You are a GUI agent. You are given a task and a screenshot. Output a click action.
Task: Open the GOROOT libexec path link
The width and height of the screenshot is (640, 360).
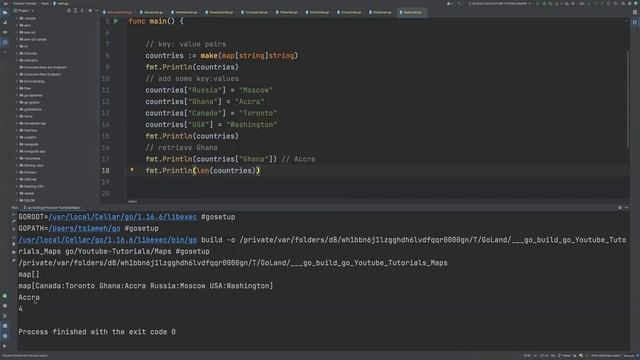[x=122, y=217]
